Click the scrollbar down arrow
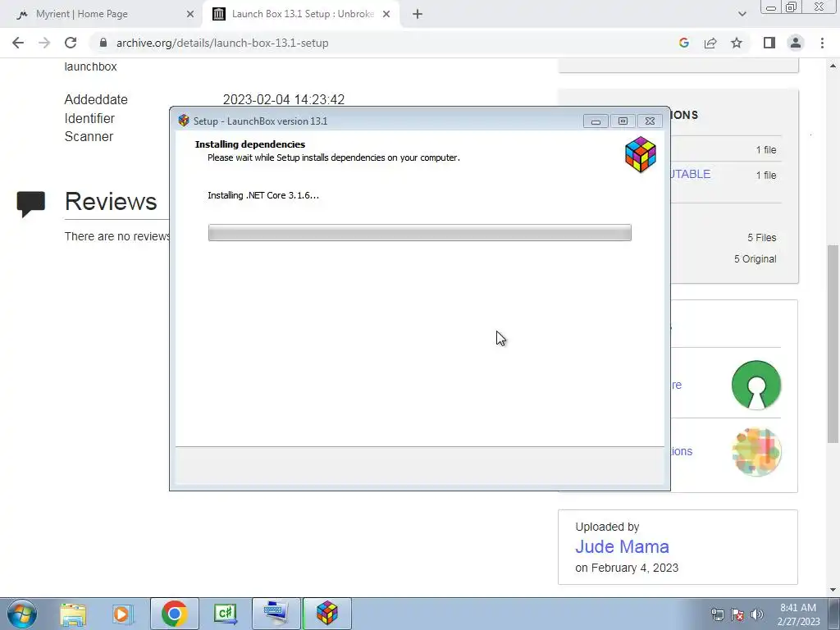The width and height of the screenshot is (840, 630). tap(833, 590)
